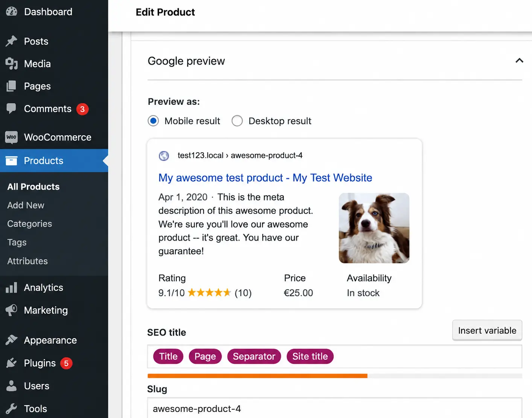Click the Plugins plug icon
Viewport: 532px width, 418px height.
coord(12,363)
